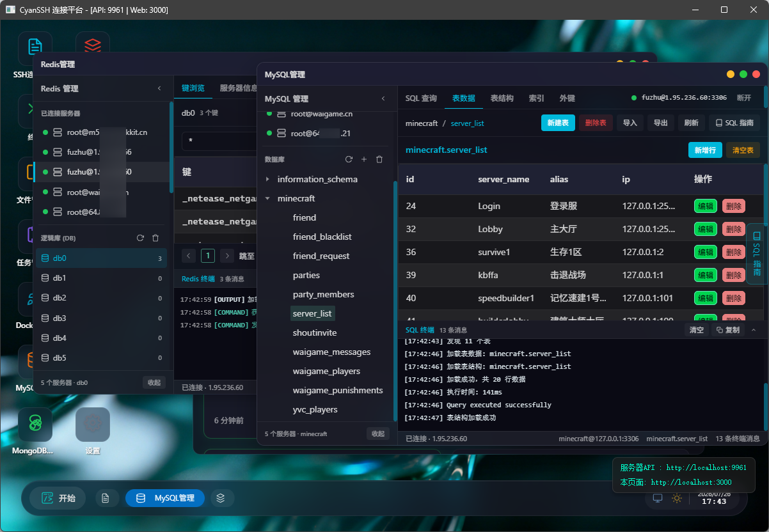This screenshot has width=769, height=532.
Task: Add a new database with the plus icon
Action: coord(364,159)
